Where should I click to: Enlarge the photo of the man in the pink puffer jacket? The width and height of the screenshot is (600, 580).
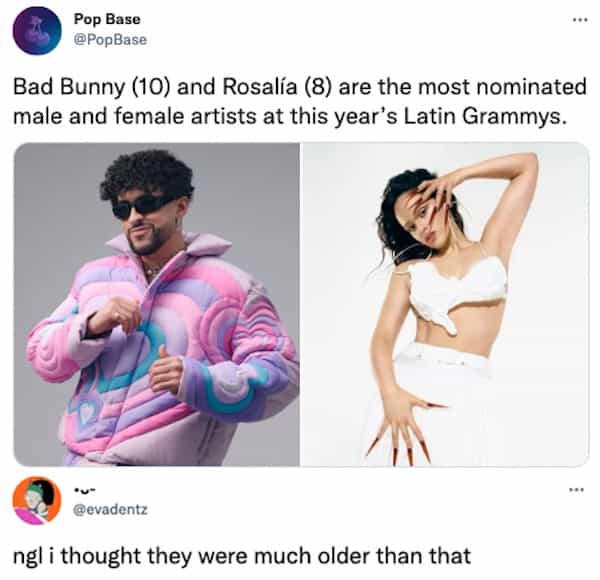pyautogui.click(x=157, y=304)
